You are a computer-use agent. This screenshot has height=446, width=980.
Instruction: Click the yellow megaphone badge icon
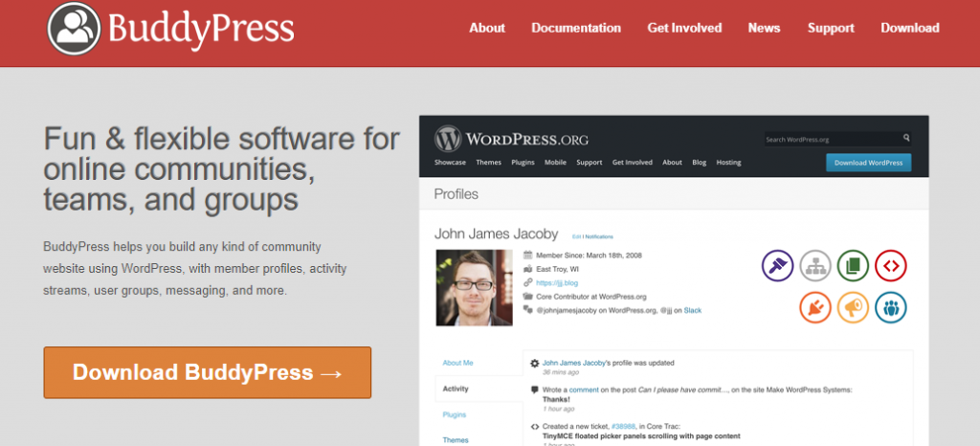(853, 307)
